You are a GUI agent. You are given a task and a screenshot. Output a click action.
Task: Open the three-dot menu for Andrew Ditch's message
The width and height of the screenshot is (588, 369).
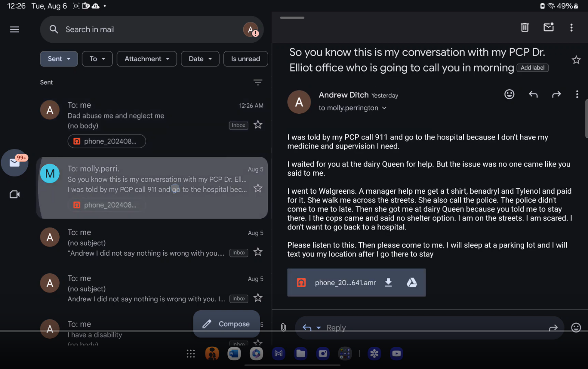pyautogui.click(x=577, y=94)
